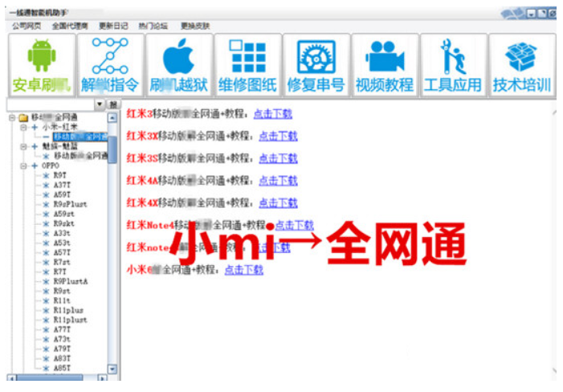
Task: Click 点击下载 link for 红米Note4
Action: [x=295, y=226]
